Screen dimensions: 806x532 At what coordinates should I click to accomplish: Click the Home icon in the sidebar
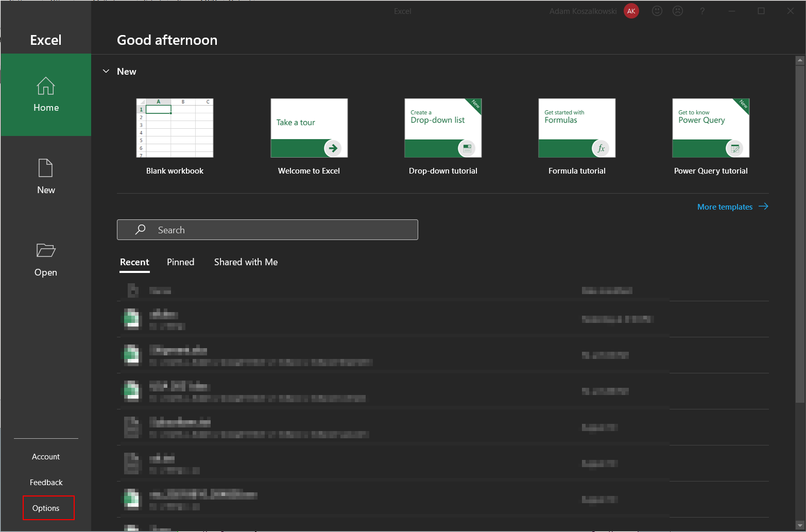click(x=46, y=87)
